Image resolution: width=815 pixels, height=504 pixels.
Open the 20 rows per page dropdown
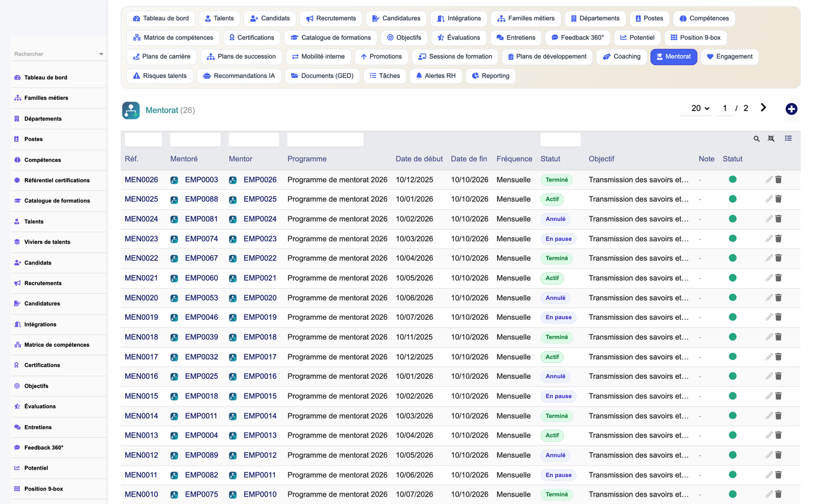(700, 108)
